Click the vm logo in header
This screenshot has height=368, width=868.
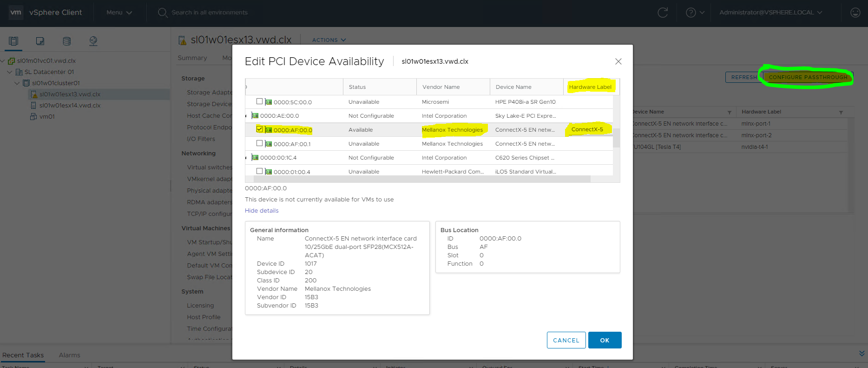click(x=16, y=13)
